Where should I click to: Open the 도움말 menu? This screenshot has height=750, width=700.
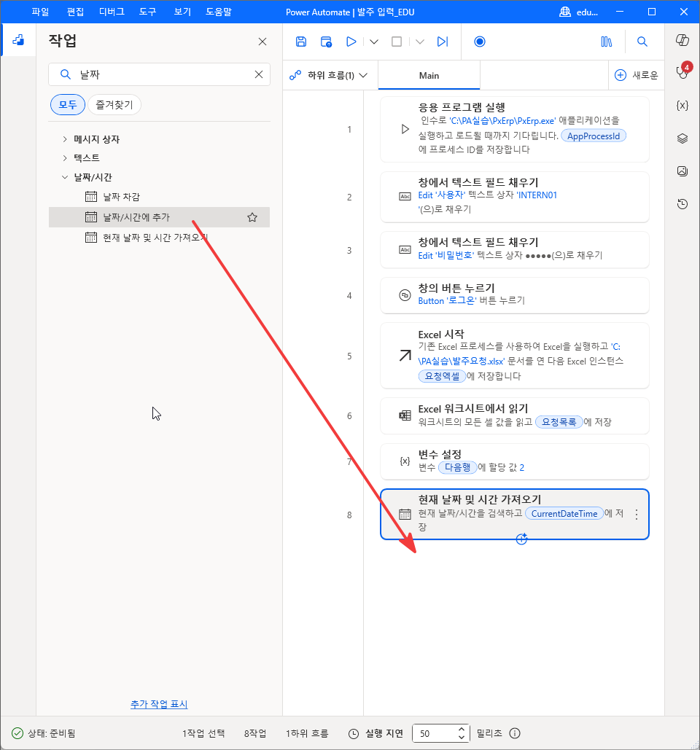(x=219, y=12)
